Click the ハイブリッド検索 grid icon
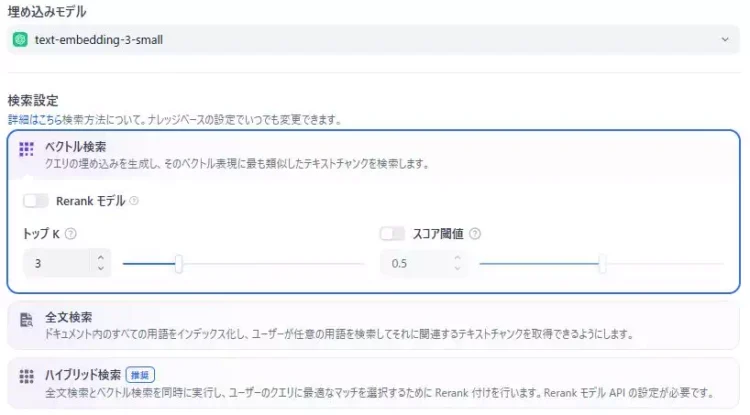This screenshot has width=750, height=415. (x=26, y=376)
